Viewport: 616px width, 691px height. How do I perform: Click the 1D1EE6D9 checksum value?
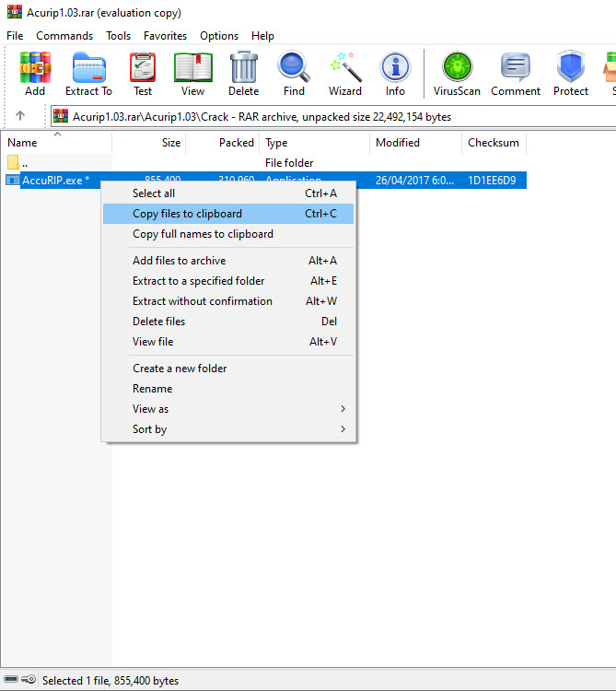point(492,181)
